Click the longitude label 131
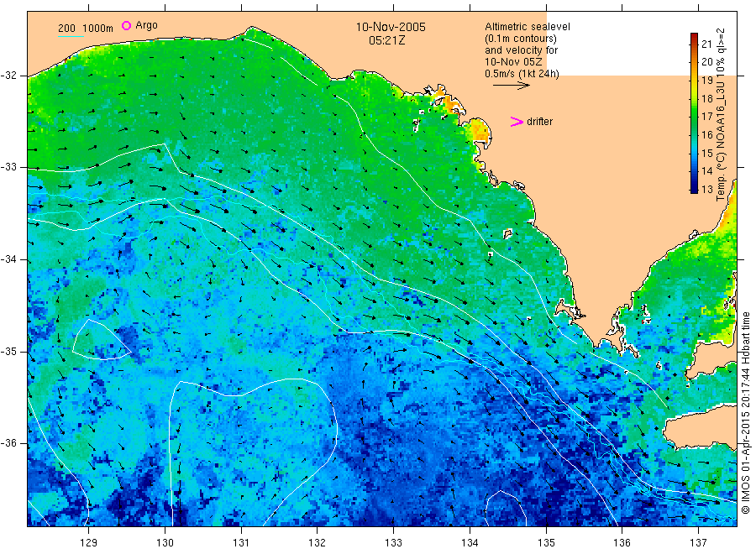The height and width of the screenshot is (554, 756). [x=241, y=542]
